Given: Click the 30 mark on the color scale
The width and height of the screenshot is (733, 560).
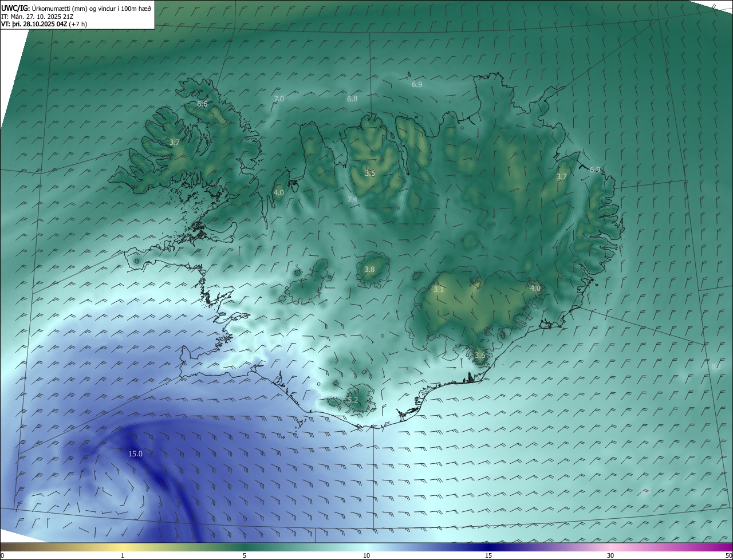Looking at the screenshot, I should click(610, 555).
